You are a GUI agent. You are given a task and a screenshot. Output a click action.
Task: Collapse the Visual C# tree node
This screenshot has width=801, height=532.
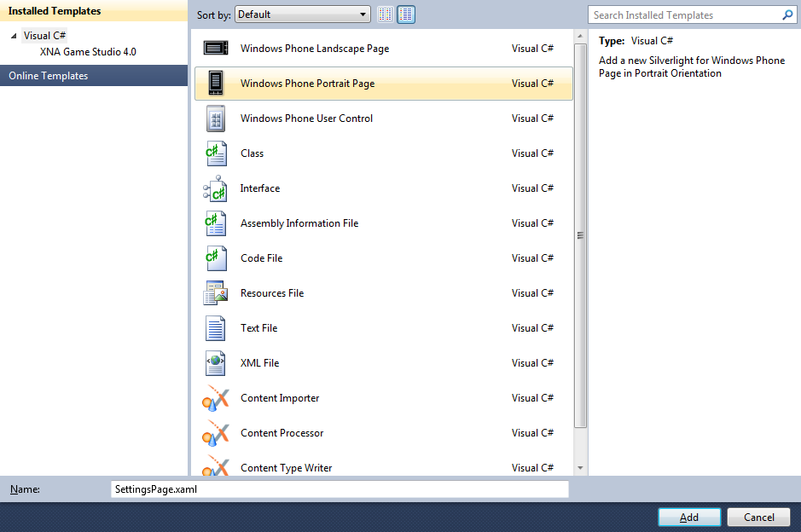click(x=14, y=36)
